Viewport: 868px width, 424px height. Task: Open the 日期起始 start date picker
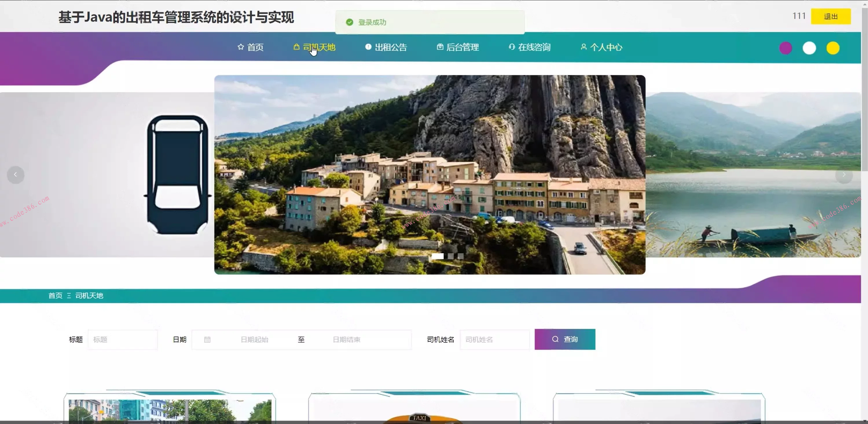[x=254, y=339]
